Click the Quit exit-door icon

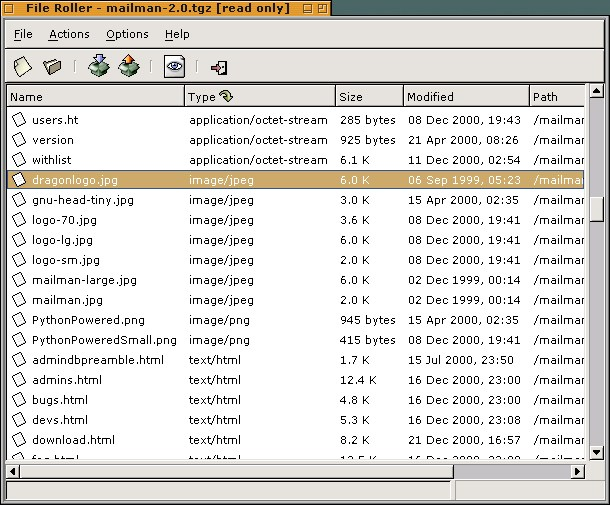pyautogui.click(x=219, y=67)
